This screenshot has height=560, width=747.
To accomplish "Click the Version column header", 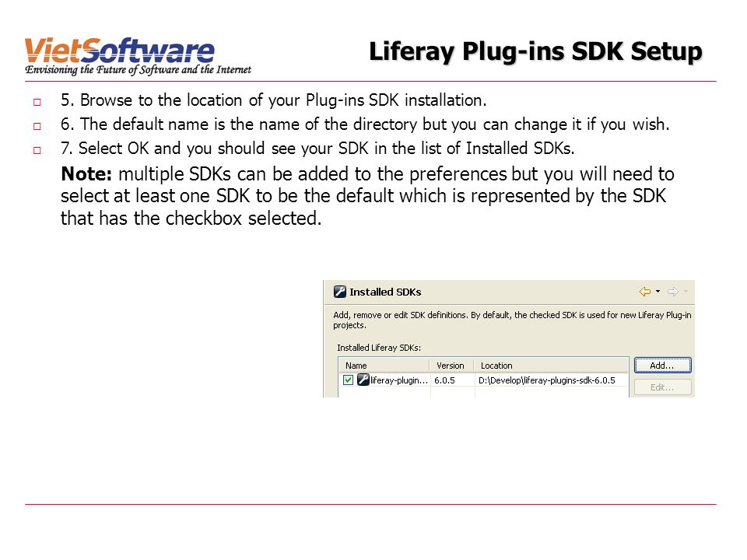I will click(452, 366).
